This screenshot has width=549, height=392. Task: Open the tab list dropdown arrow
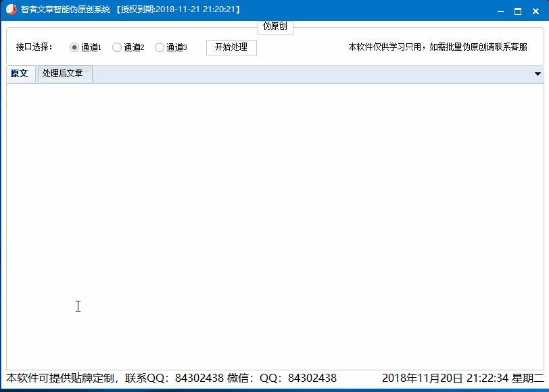538,74
